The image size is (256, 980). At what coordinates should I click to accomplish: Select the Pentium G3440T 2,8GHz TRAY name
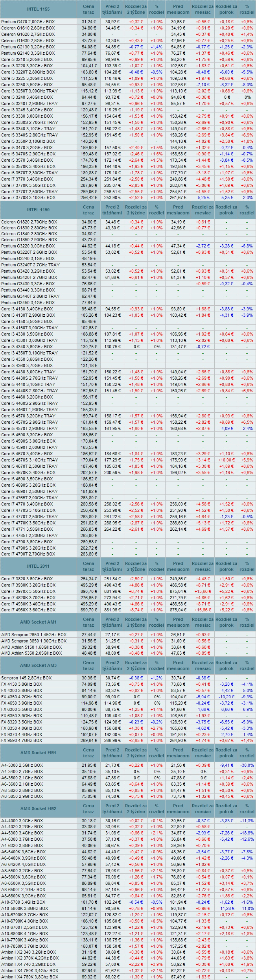(30, 296)
